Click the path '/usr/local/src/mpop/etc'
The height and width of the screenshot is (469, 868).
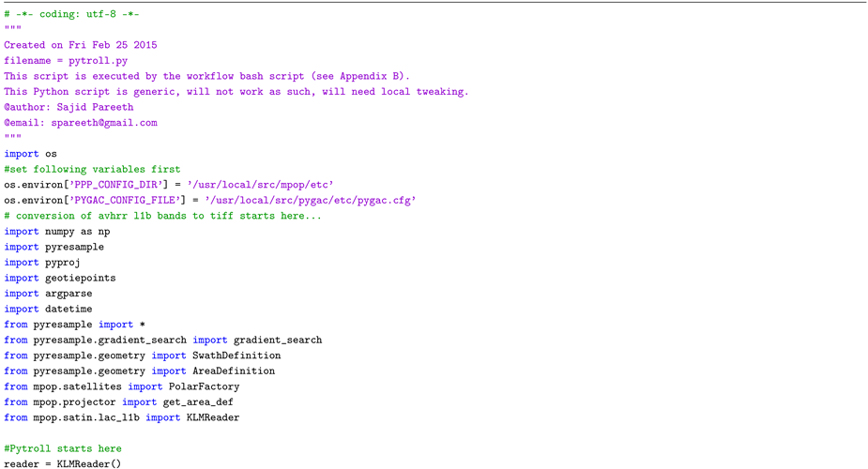(x=260, y=185)
